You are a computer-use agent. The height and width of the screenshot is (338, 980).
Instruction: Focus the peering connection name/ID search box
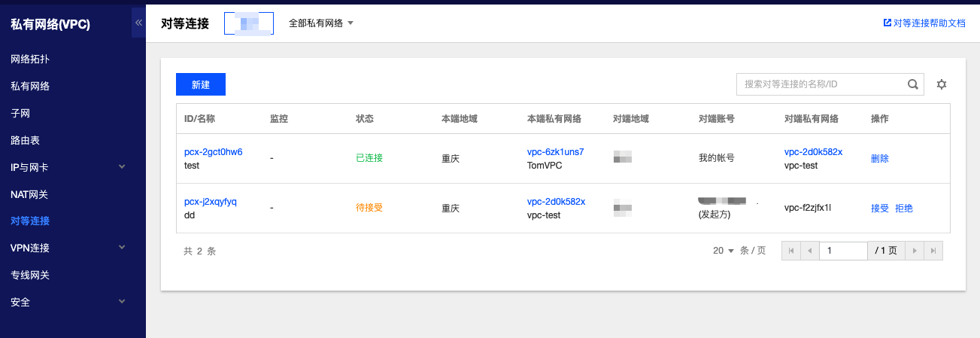click(820, 84)
